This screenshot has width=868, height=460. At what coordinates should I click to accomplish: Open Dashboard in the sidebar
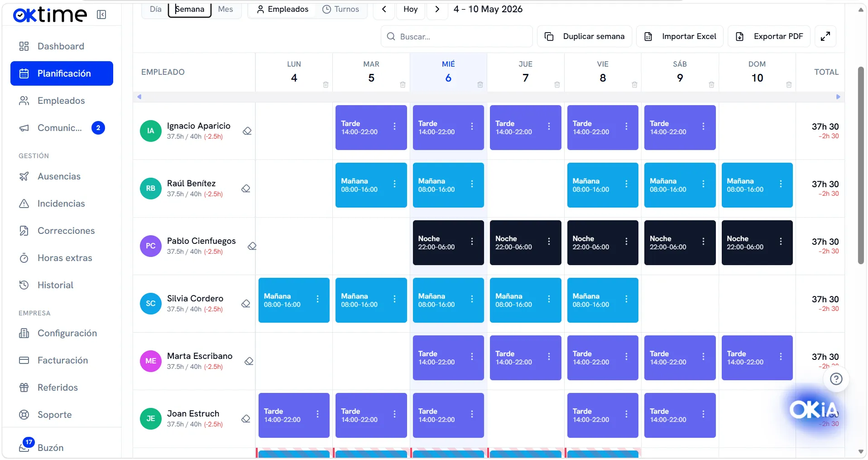(62, 46)
